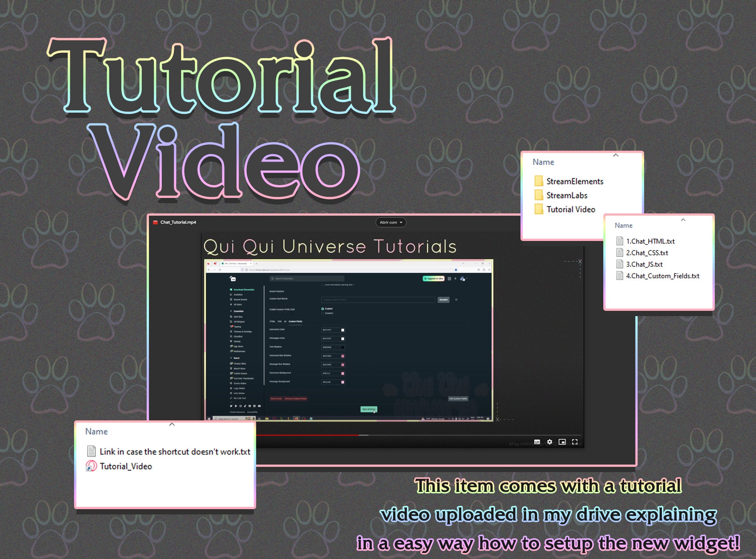Open the Streamlabs account avatar
The width and height of the screenshot is (756, 559).
click(x=462, y=279)
